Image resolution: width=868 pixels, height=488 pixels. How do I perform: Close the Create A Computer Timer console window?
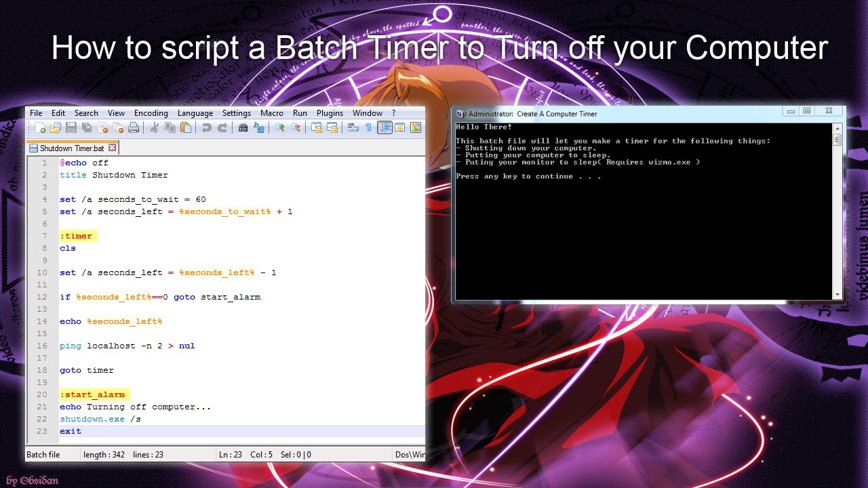click(x=829, y=110)
